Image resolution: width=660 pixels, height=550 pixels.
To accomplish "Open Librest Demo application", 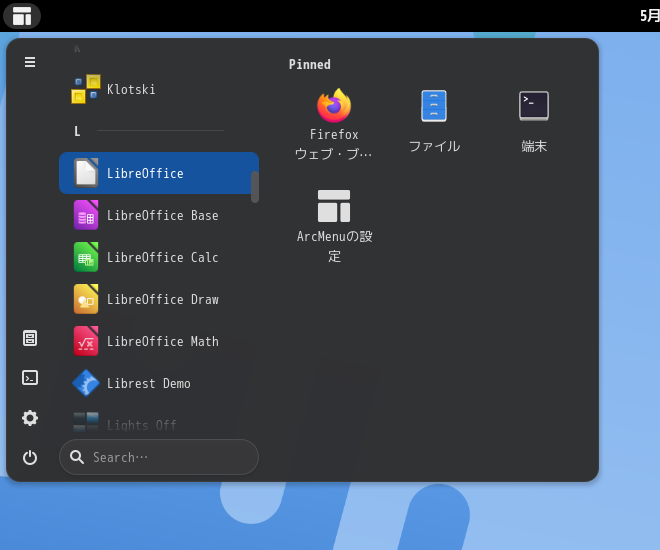I will coord(159,383).
